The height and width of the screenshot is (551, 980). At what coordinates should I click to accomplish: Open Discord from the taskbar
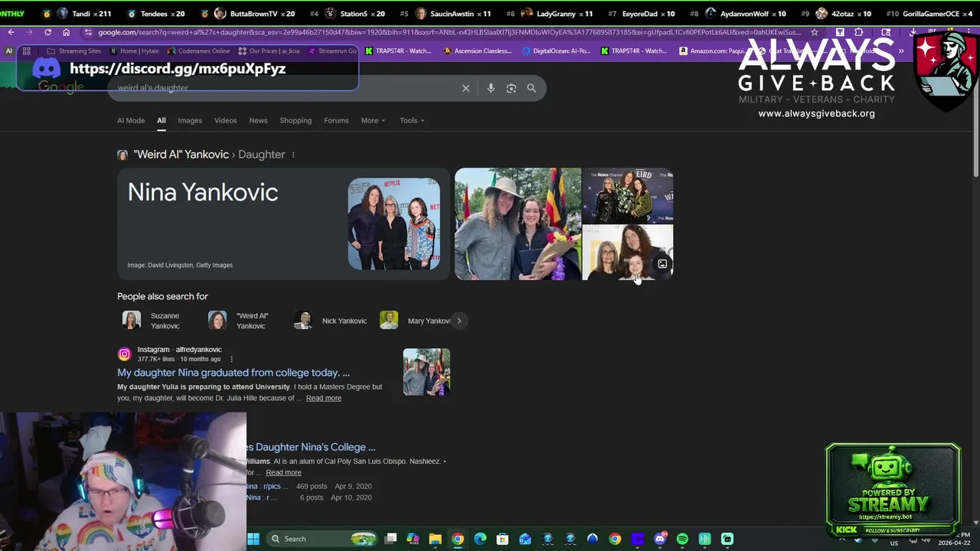click(x=660, y=539)
